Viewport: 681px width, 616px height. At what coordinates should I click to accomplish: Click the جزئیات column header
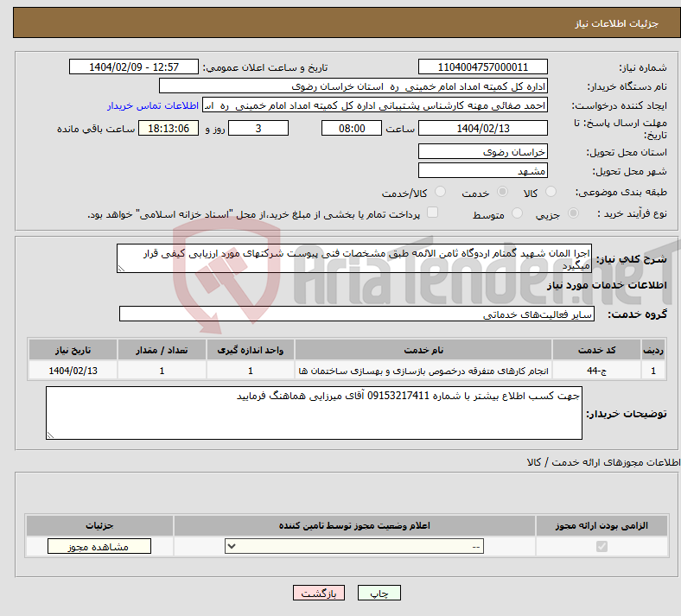(99, 525)
